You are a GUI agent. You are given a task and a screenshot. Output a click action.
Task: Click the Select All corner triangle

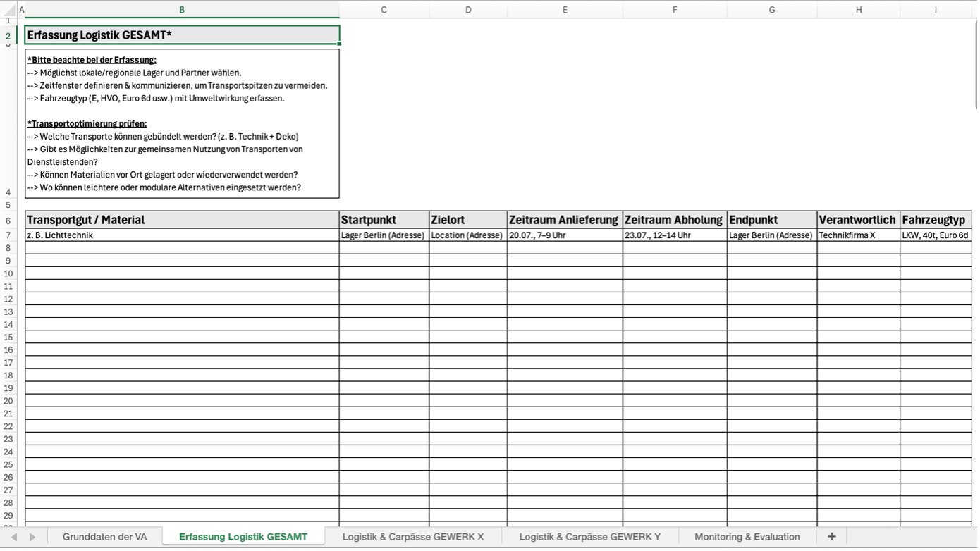(x=9, y=10)
